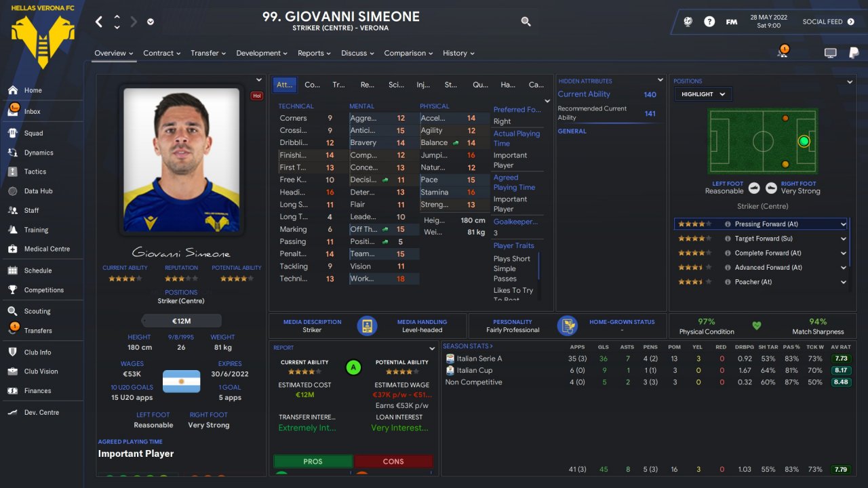Open the Highlight dropdown in Positions panel
868x488 pixels.
[x=702, y=94]
